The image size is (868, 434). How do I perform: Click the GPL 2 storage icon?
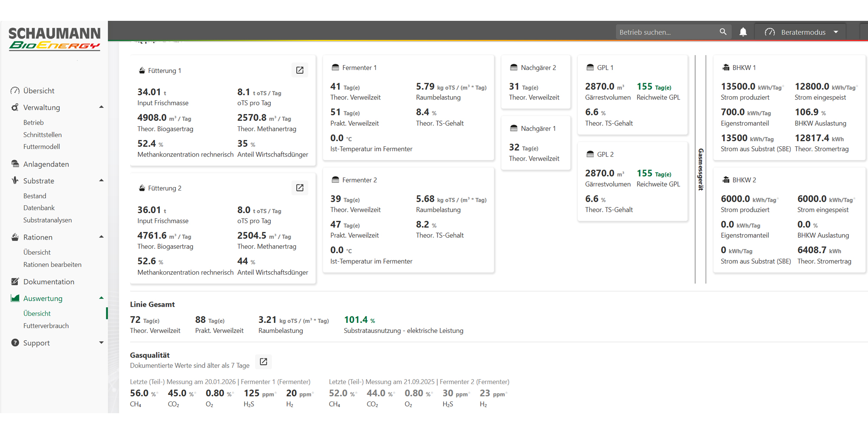click(x=590, y=155)
